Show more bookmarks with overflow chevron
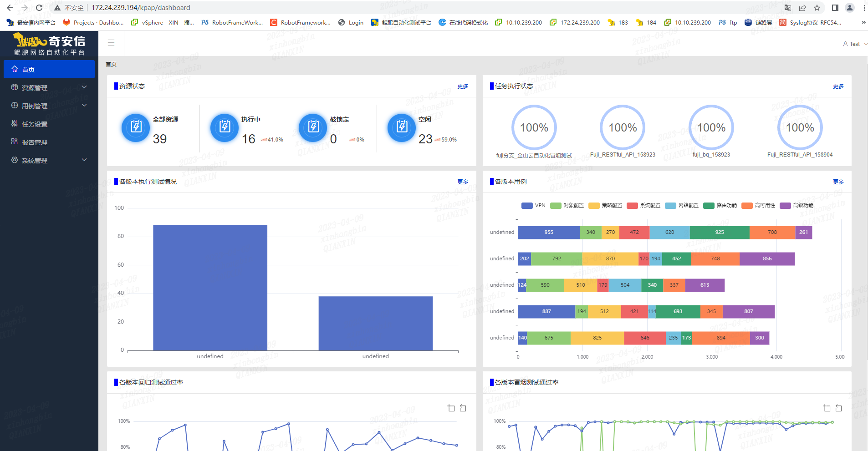868x451 pixels. click(x=863, y=22)
